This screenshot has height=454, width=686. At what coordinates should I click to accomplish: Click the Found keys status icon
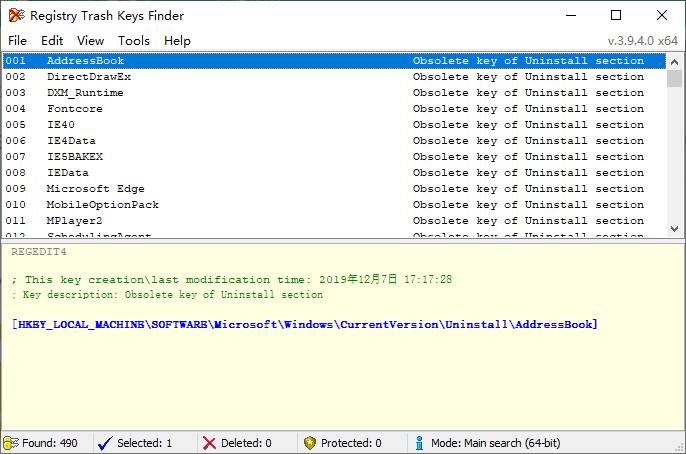pyautogui.click(x=11, y=443)
